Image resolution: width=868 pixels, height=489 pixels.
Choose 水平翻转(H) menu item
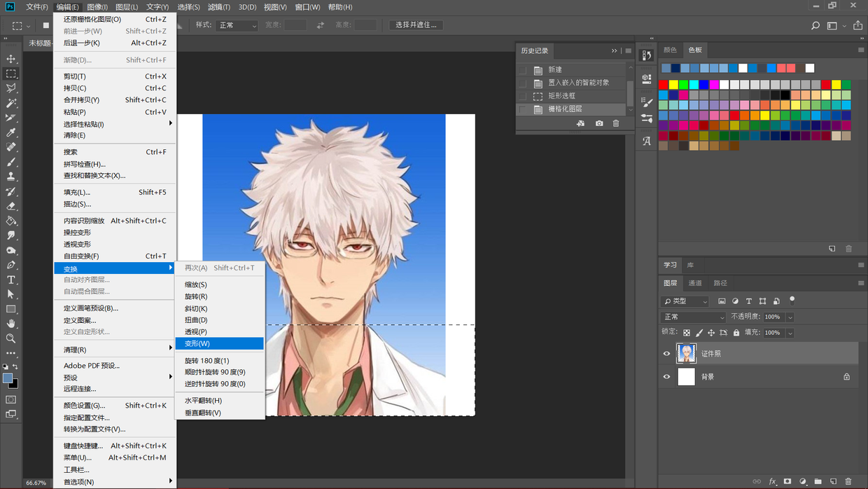[220, 401]
